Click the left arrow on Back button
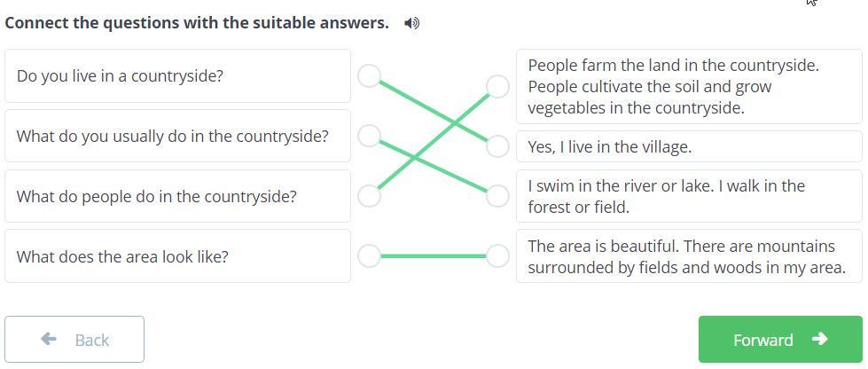The width and height of the screenshot is (868, 369). (49, 339)
